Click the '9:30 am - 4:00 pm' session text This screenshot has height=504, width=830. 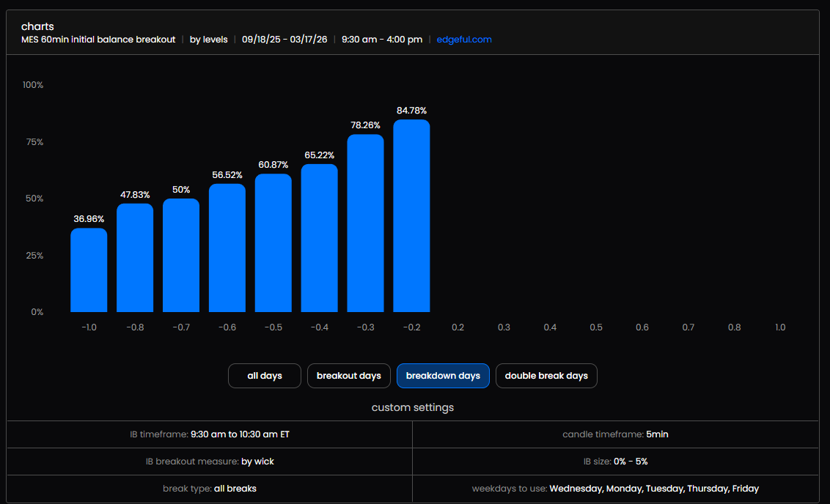tap(382, 40)
